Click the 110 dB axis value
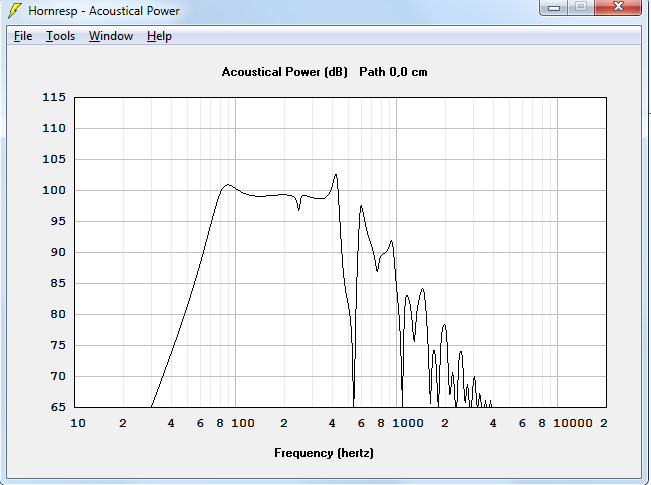This screenshot has height=485, width=651. click(x=54, y=128)
